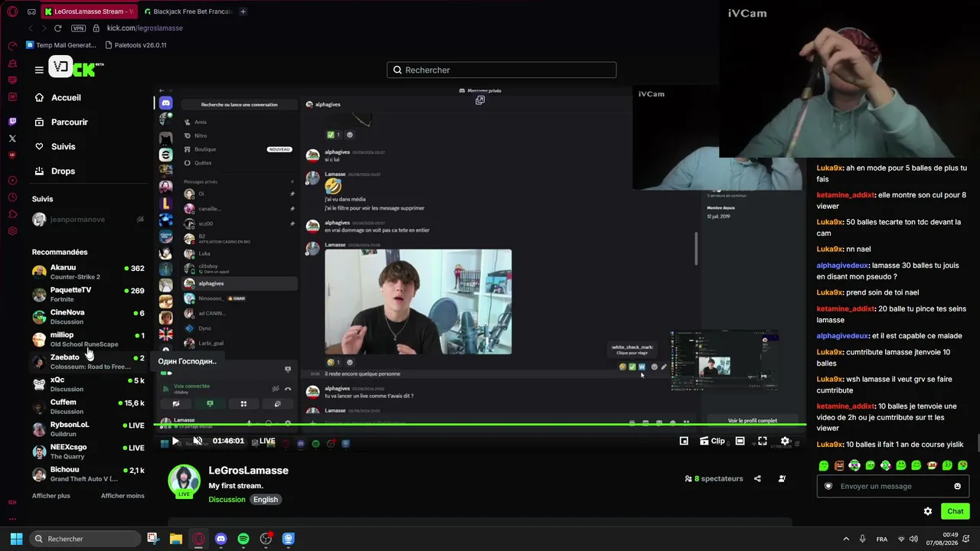The width and height of the screenshot is (980, 551).
Task: Click the LeGrosLamasse channel avatar
Action: pos(184,480)
